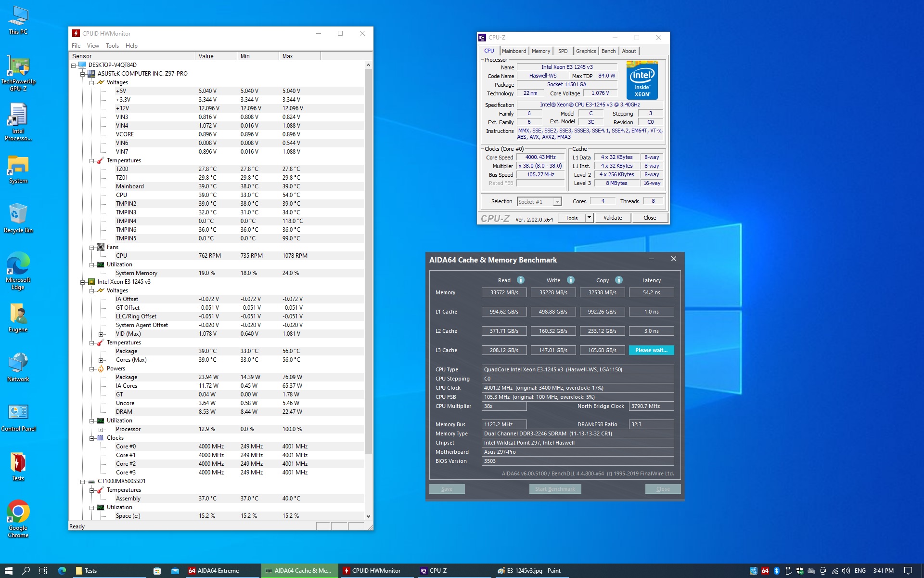924x578 pixels.
Task: Click the Validate button in CPU-Z
Action: tap(612, 218)
